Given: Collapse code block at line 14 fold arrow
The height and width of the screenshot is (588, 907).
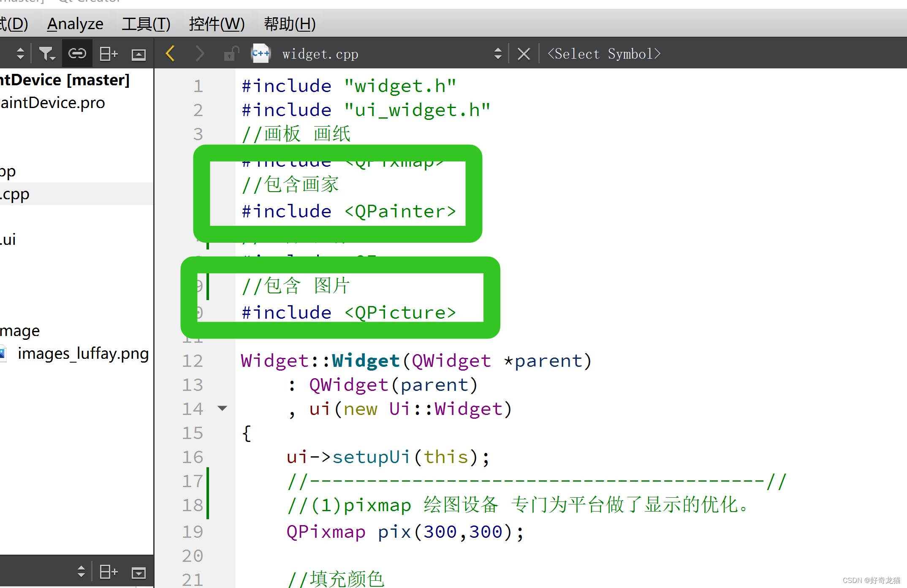Looking at the screenshot, I should [222, 408].
